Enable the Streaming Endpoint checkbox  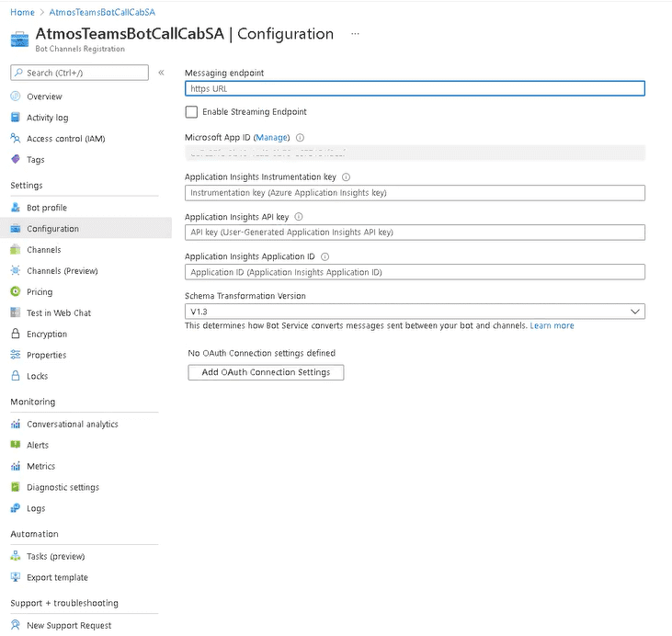(191, 112)
